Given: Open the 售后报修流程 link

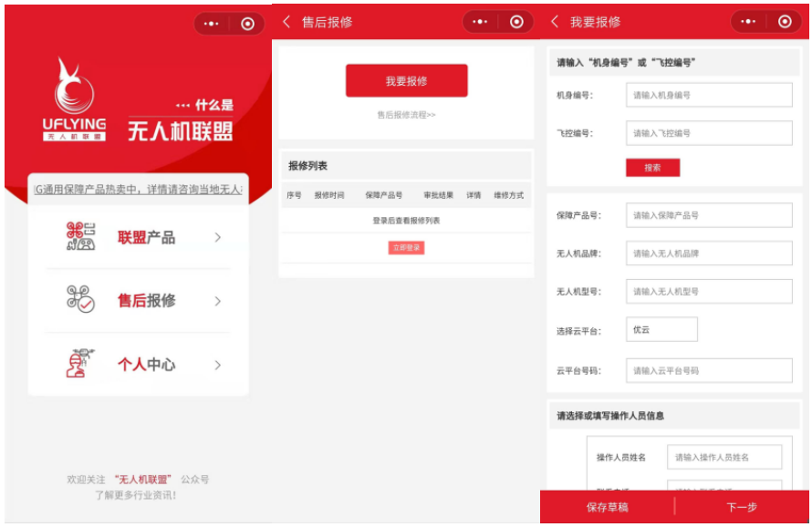Looking at the screenshot, I should click(404, 112).
